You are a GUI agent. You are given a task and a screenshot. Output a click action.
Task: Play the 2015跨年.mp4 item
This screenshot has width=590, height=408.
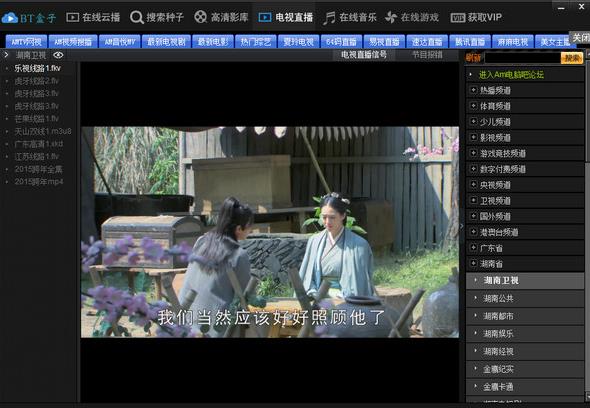pyautogui.click(x=38, y=182)
